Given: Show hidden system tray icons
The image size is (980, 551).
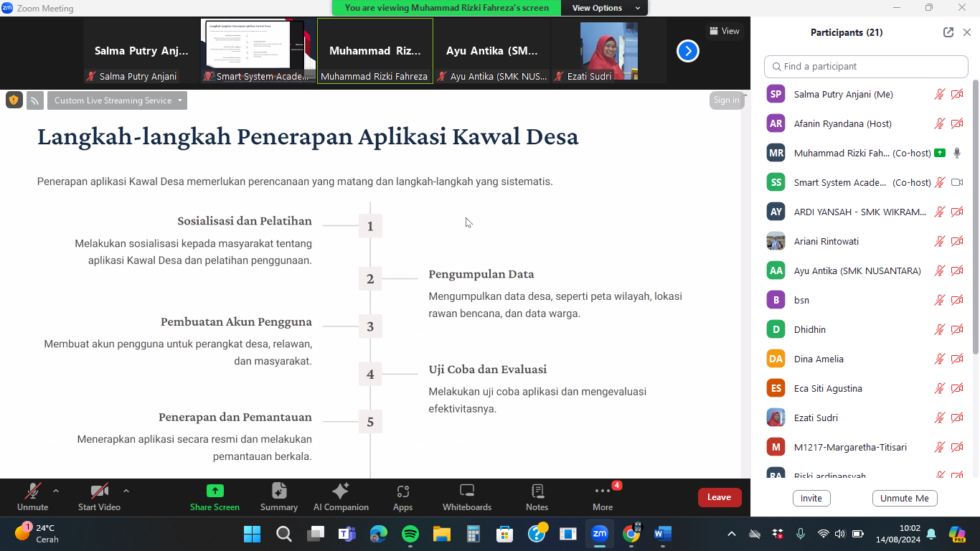Looking at the screenshot, I should (x=732, y=534).
